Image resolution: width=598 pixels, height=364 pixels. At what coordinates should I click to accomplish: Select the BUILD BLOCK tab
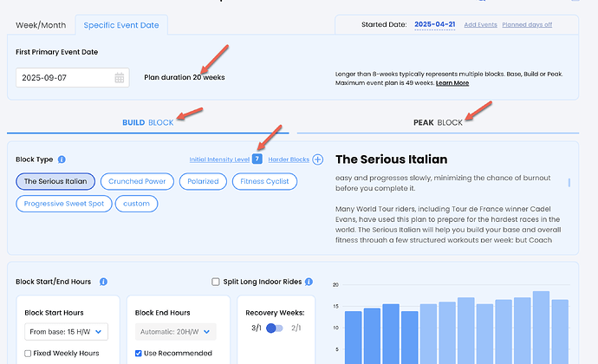coord(148,122)
